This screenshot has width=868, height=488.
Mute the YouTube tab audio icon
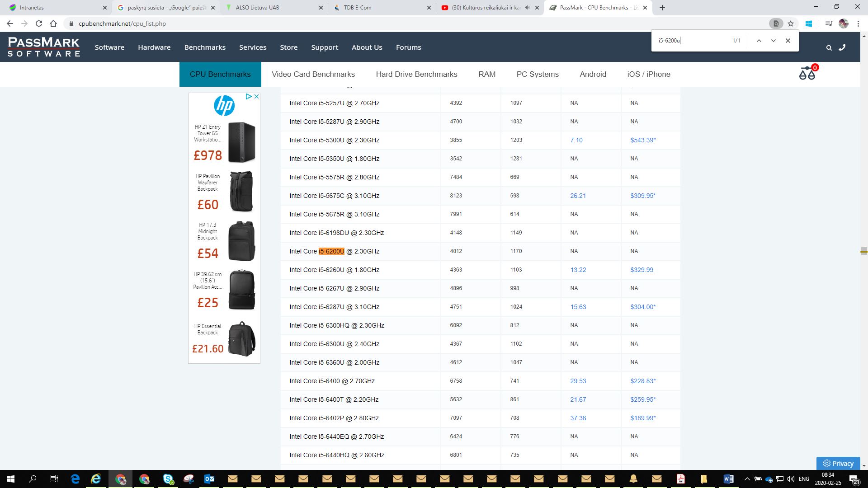[528, 8]
